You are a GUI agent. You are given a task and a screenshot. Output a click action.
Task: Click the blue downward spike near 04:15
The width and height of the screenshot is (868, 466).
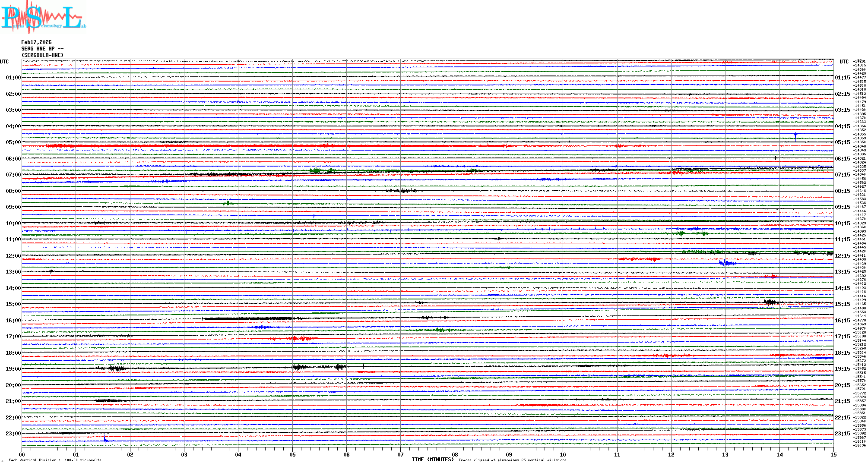tap(795, 136)
